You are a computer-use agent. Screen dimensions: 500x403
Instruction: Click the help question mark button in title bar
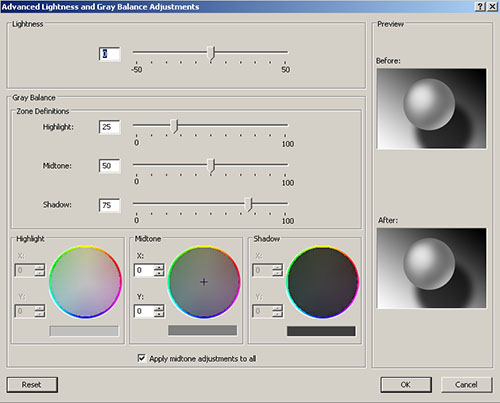[x=480, y=7]
